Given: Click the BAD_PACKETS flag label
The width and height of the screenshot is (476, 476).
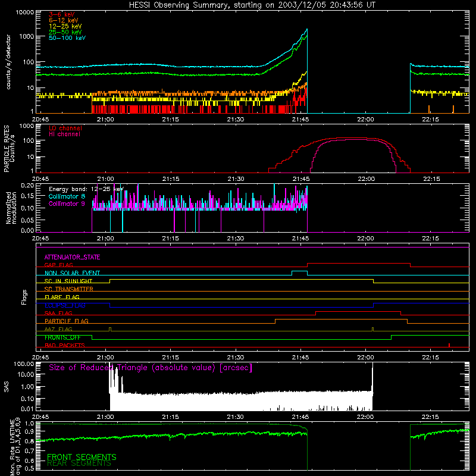Looking at the screenshot, I should (65, 345).
